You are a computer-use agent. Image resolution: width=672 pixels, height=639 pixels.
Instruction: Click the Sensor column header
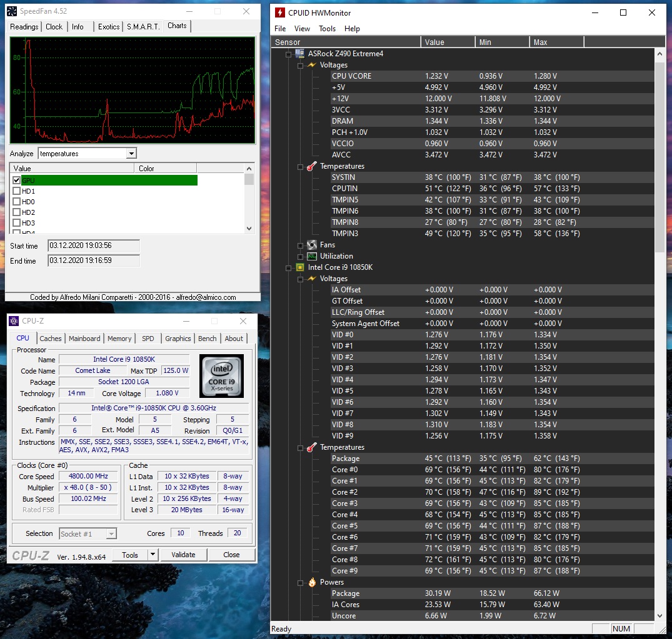pos(346,42)
